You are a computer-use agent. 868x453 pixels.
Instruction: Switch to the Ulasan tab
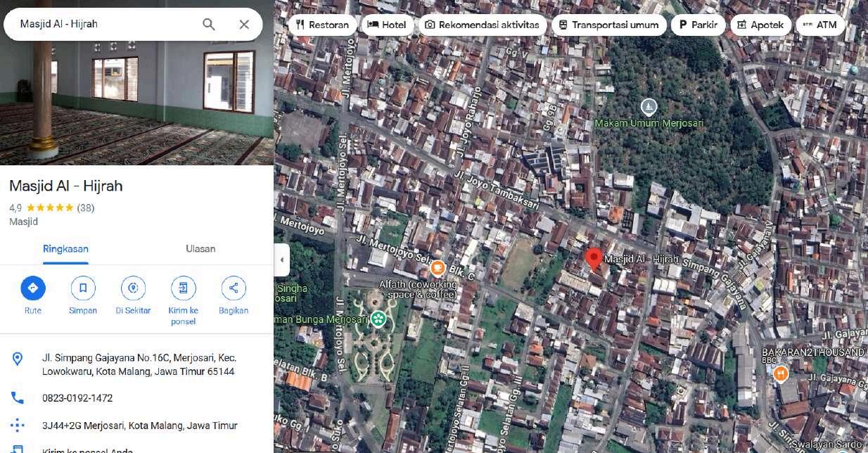click(x=200, y=249)
